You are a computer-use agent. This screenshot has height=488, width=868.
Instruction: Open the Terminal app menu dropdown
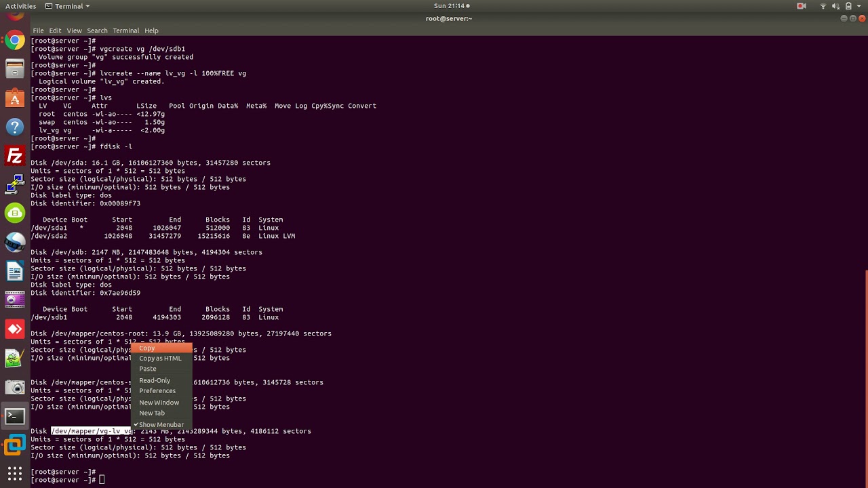coord(68,6)
